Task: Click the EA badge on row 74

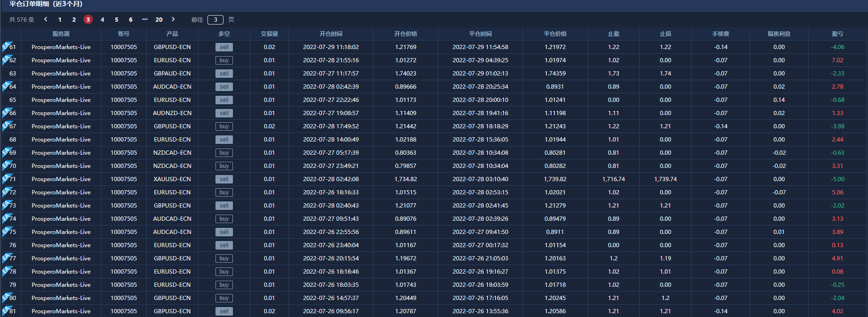Action: (6, 217)
